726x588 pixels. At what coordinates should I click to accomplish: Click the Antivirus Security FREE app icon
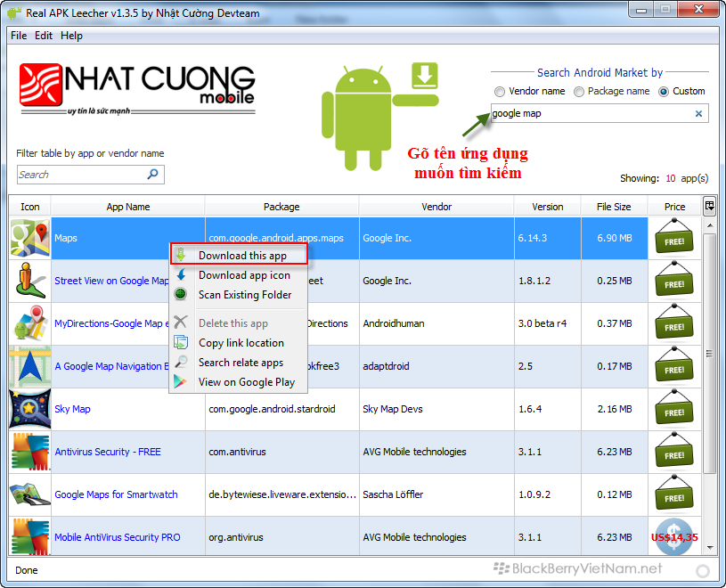tap(30, 452)
